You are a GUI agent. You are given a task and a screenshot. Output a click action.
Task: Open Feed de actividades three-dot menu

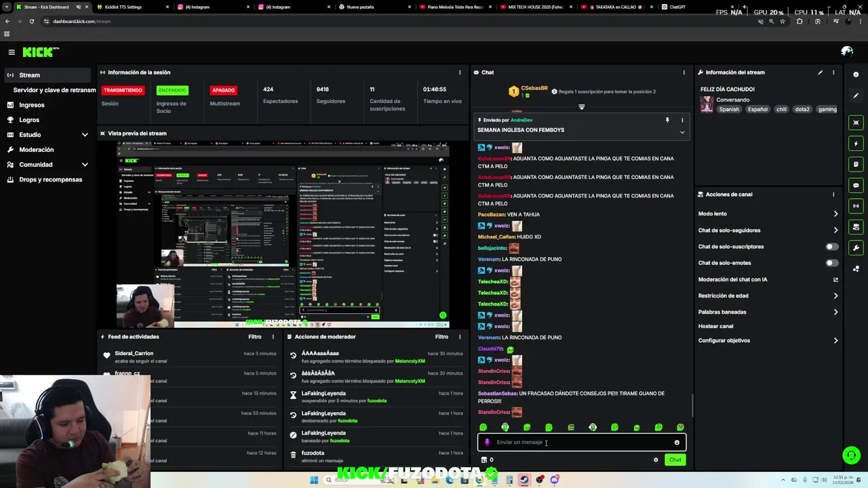tap(273, 337)
